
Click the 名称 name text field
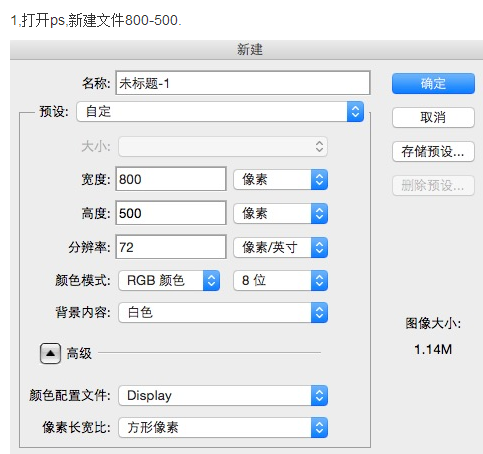click(243, 83)
